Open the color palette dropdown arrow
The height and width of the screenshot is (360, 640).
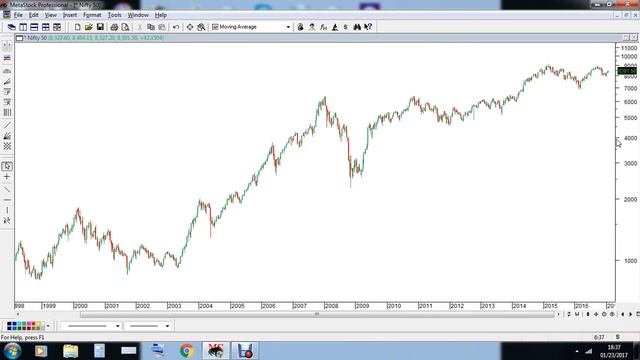point(48,326)
